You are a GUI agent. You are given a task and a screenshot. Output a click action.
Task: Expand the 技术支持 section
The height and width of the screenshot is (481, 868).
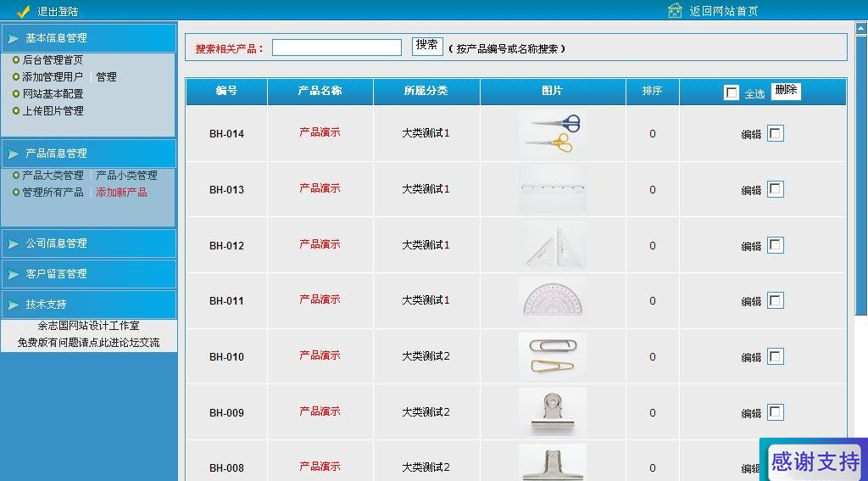(x=88, y=305)
